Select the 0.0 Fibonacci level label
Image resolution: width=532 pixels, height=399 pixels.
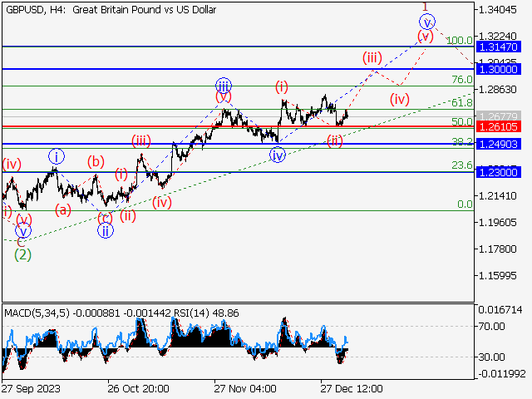click(x=465, y=204)
